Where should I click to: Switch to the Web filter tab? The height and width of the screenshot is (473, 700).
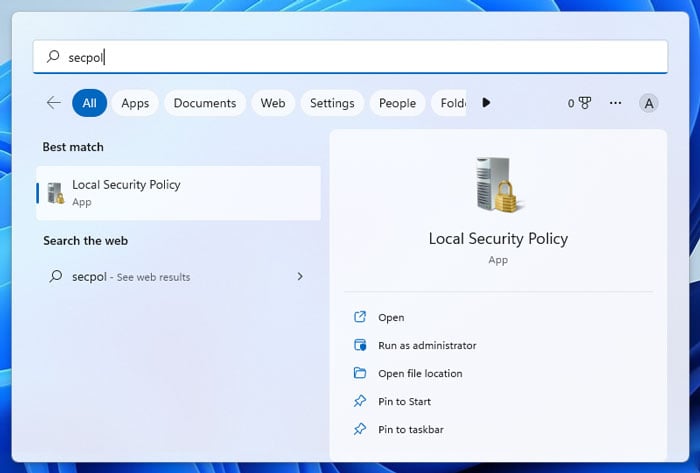click(273, 103)
